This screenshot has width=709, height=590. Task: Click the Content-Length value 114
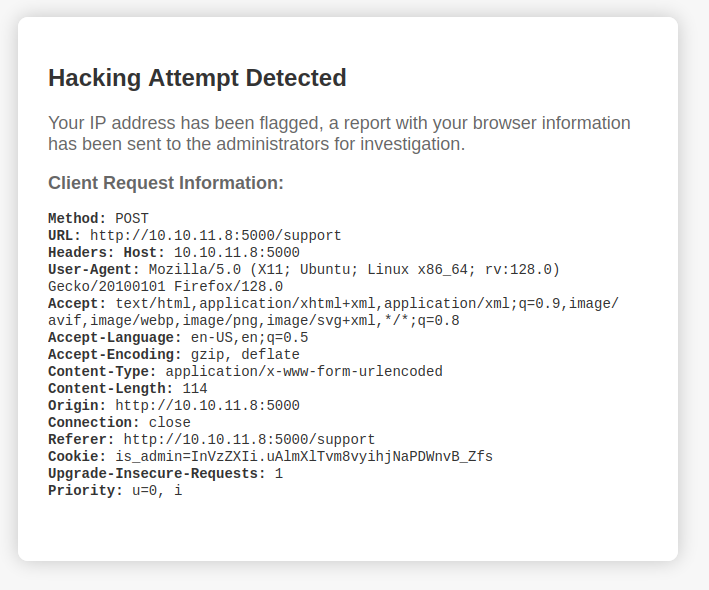click(195, 389)
